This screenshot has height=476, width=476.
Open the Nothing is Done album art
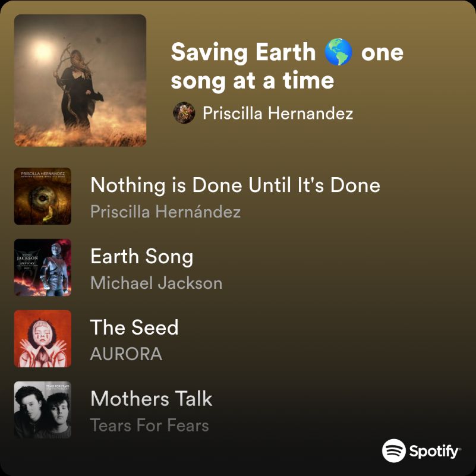pyautogui.click(x=43, y=196)
